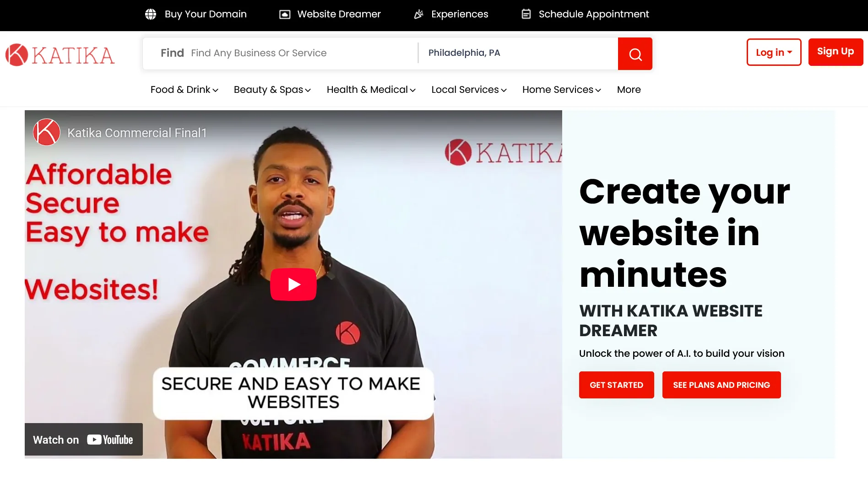The image size is (868, 483).
Task: Expand the Beauty & Spas menu
Action: click(x=272, y=90)
